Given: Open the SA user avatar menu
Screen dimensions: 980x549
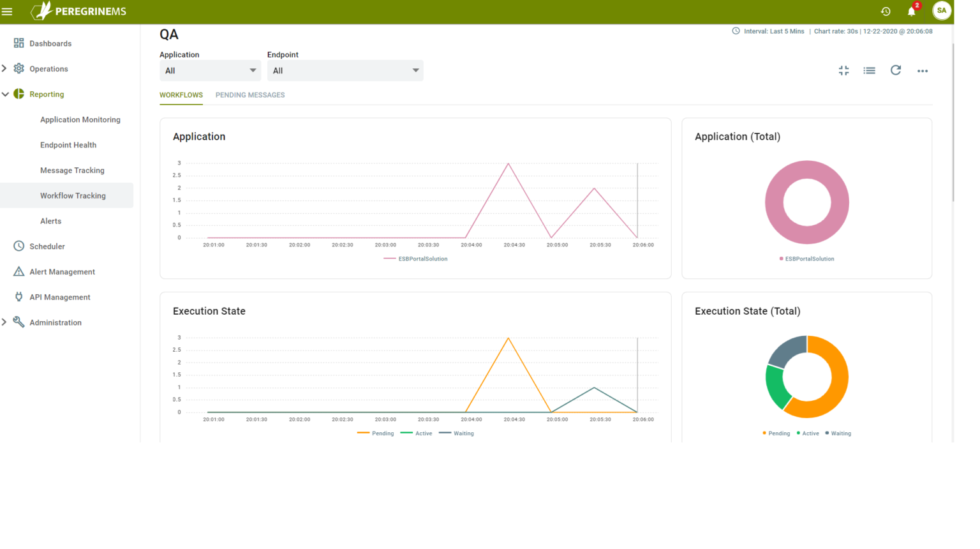Looking at the screenshot, I should click(x=942, y=11).
